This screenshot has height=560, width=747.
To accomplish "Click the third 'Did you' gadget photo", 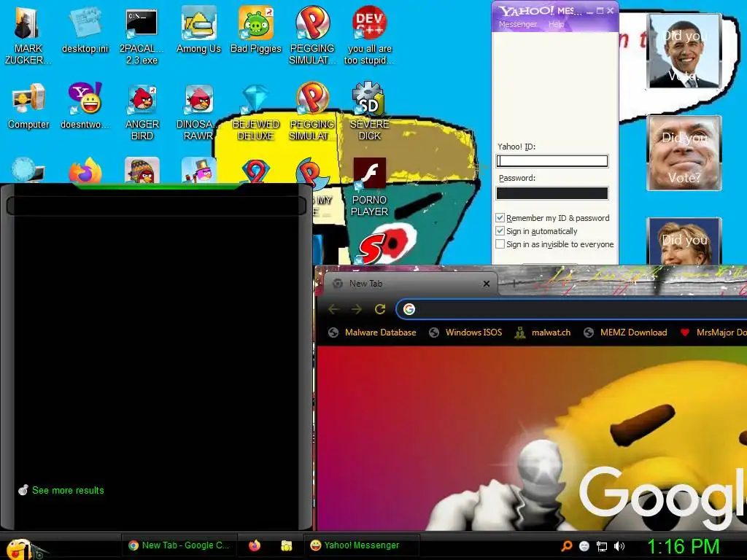I will 684,241.
